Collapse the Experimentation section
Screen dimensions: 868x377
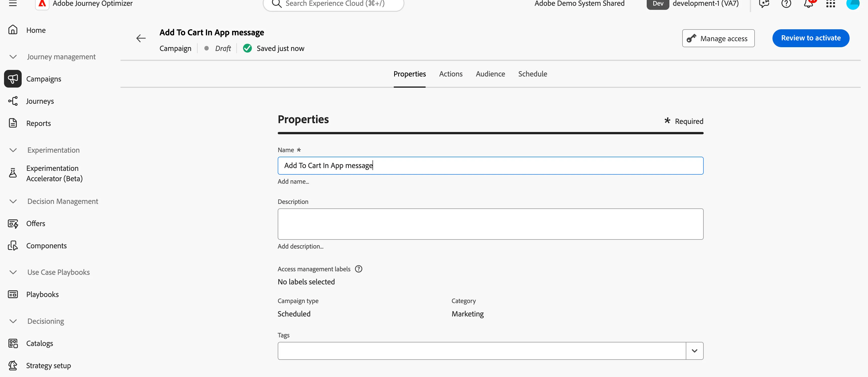(x=13, y=150)
